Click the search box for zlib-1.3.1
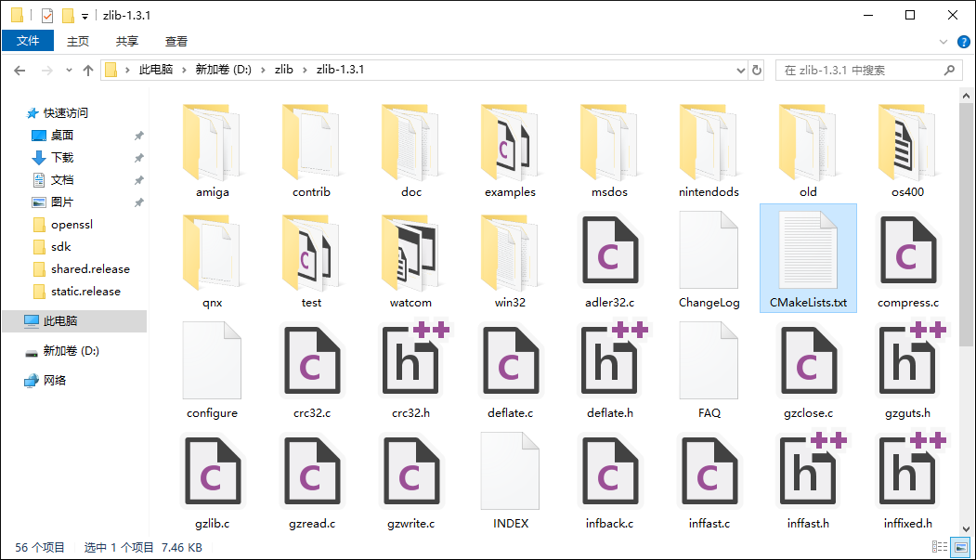The width and height of the screenshot is (976, 560). (859, 70)
